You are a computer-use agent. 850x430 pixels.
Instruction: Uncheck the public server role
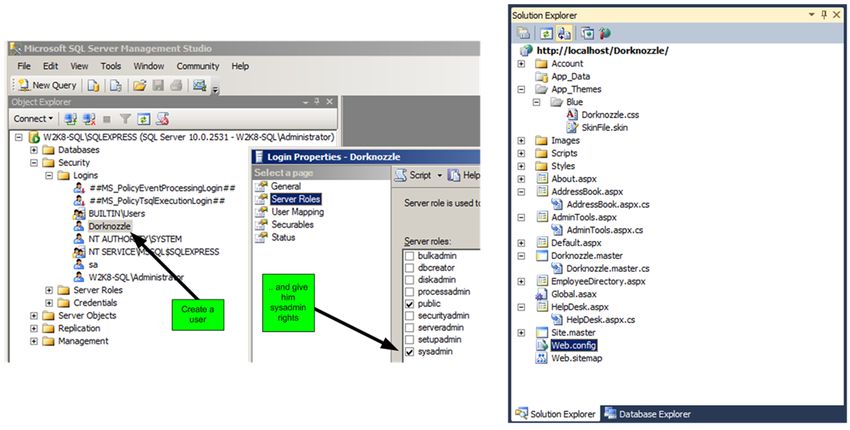(x=410, y=304)
